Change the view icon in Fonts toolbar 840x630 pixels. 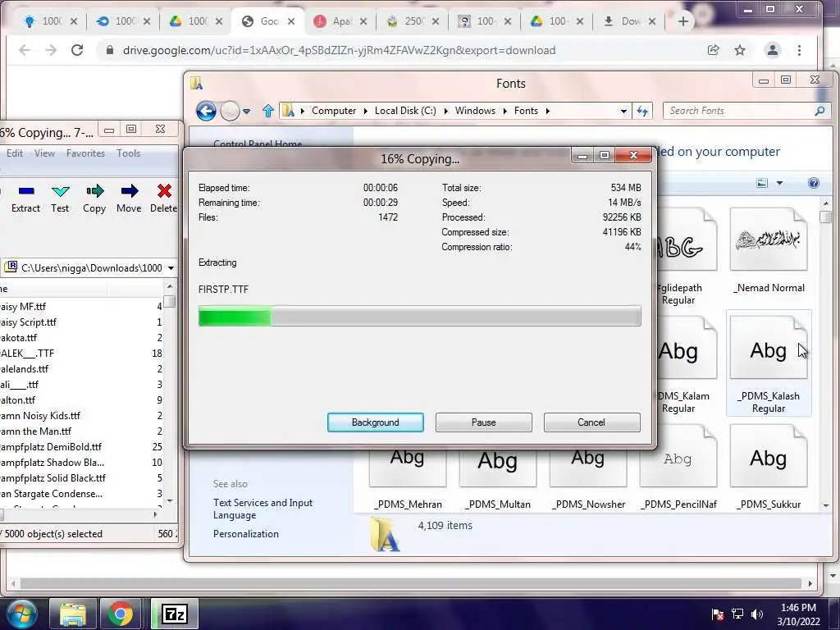tap(762, 183)
